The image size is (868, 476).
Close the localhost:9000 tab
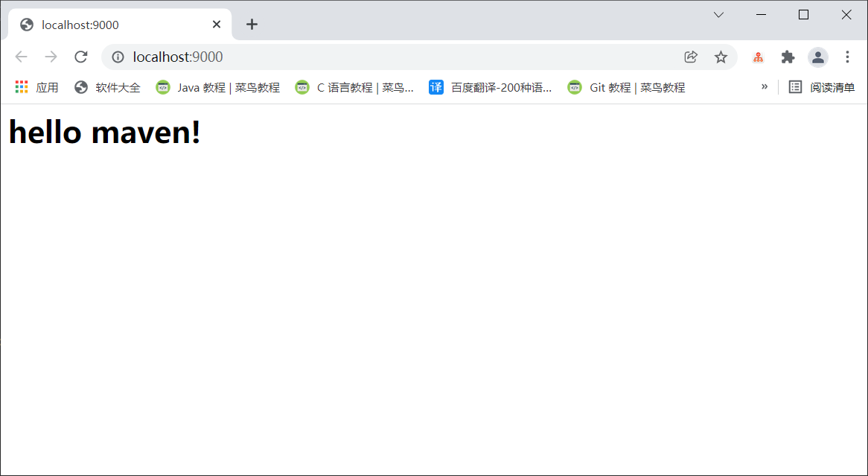217,25
